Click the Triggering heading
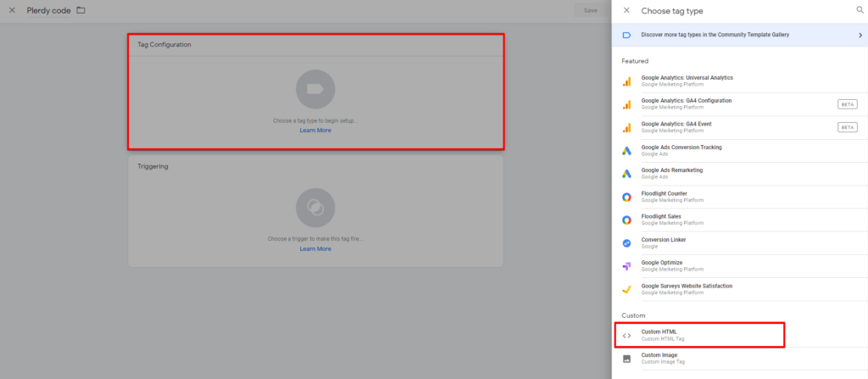Viewport: 868px width, 379px height. [x=153, y=166]
